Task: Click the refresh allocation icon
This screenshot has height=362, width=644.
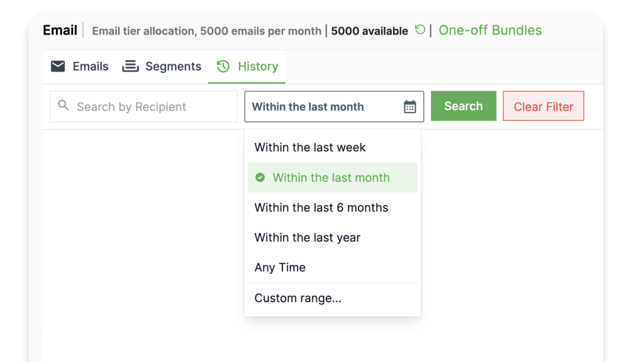Action: click(x=419, y=30)
